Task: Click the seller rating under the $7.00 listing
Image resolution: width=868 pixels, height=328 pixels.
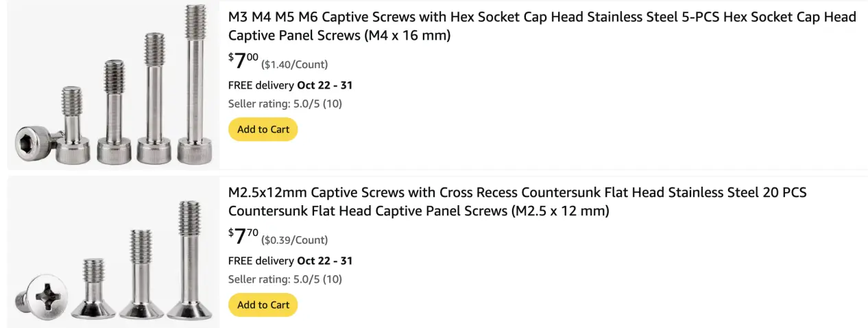Action: pyautogui.click(x=285, y=104)
